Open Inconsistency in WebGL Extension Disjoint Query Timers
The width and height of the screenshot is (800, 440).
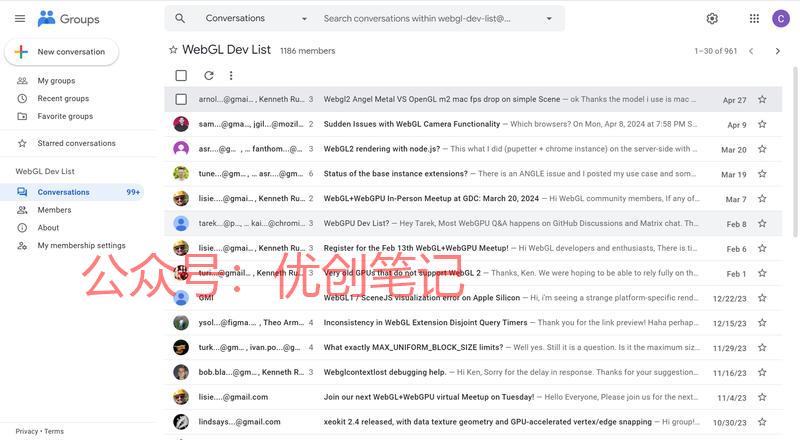point(426,323)
